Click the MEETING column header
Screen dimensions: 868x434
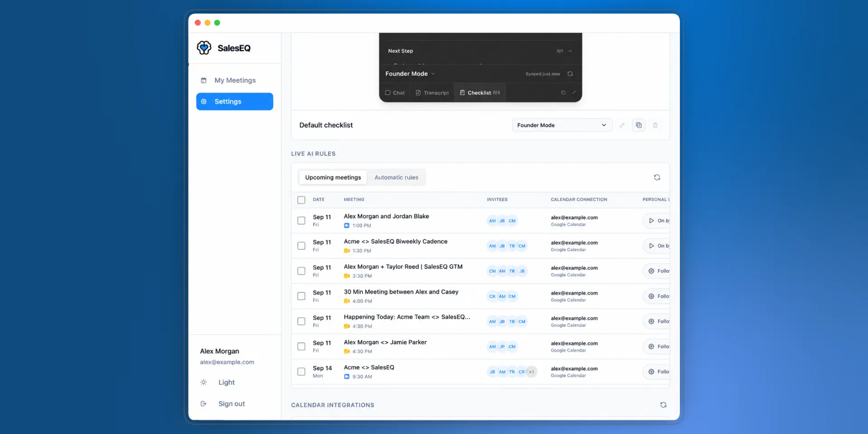(354, 199)
